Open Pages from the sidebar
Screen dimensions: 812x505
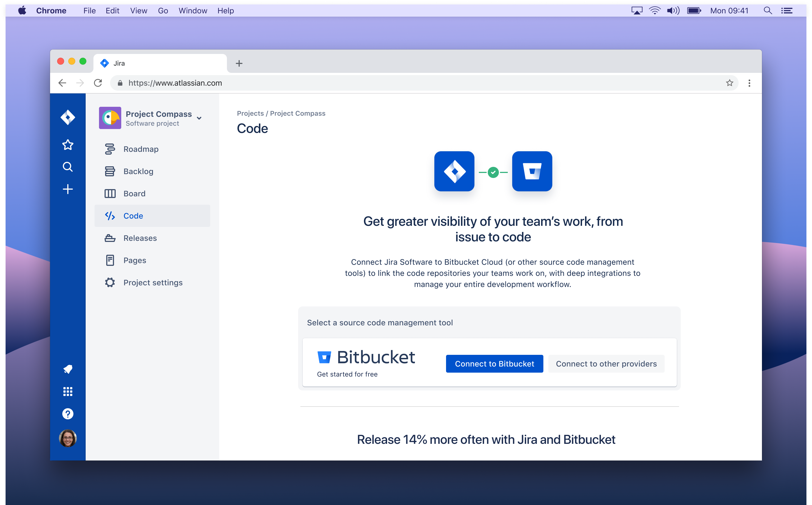point(152,260)
